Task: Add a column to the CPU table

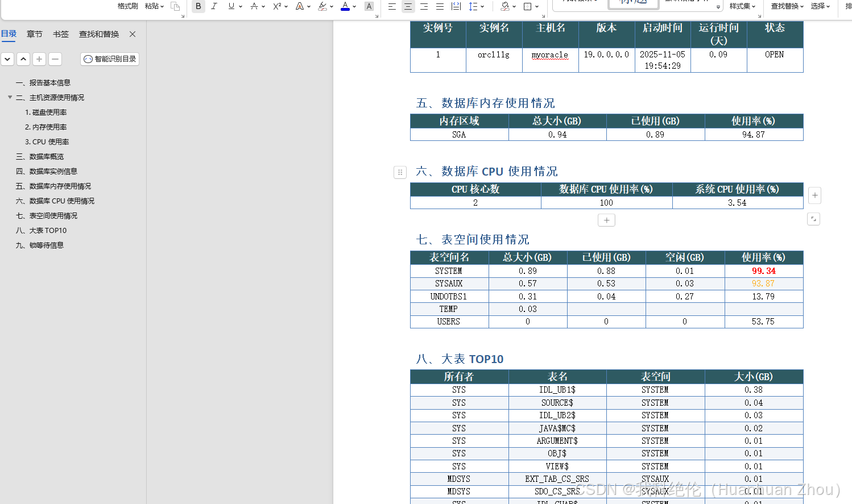Action: [x=815, y=195]
